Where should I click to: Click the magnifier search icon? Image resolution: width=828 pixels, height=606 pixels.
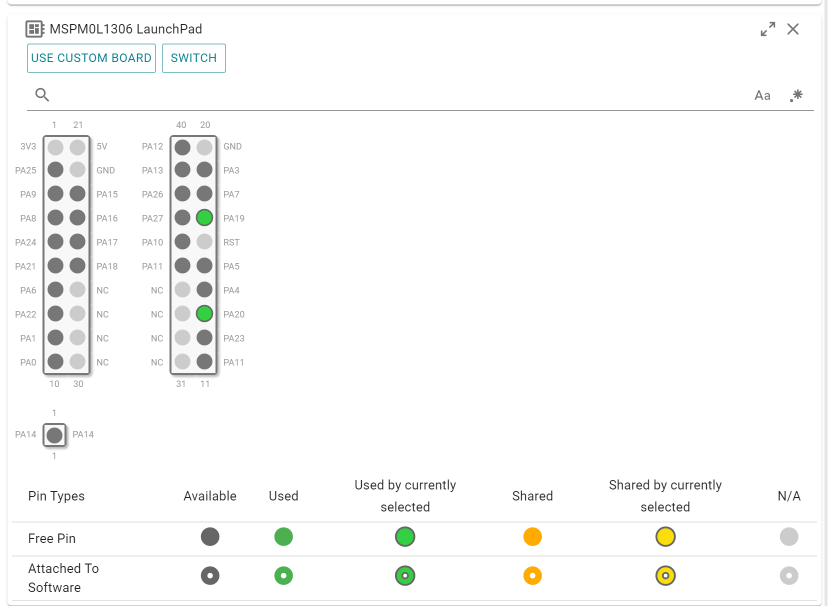(42, 95)
